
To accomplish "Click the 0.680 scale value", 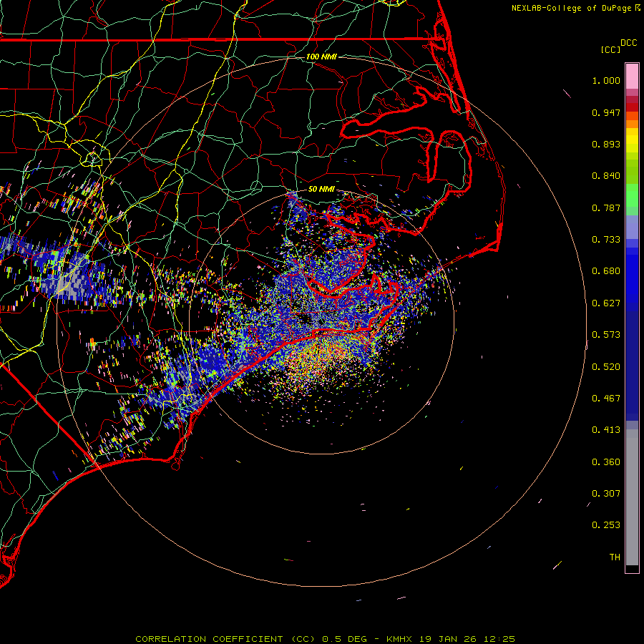I will click(x=606, y=271).
